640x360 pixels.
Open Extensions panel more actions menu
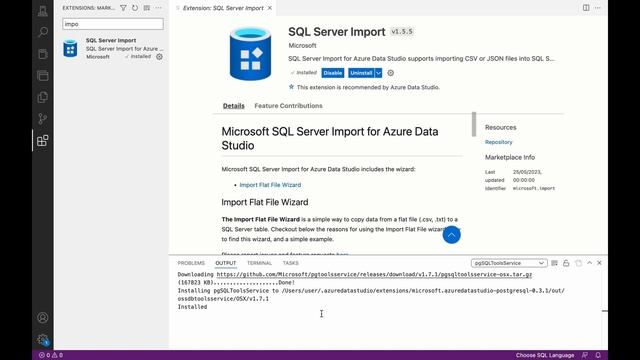point(158,8)
